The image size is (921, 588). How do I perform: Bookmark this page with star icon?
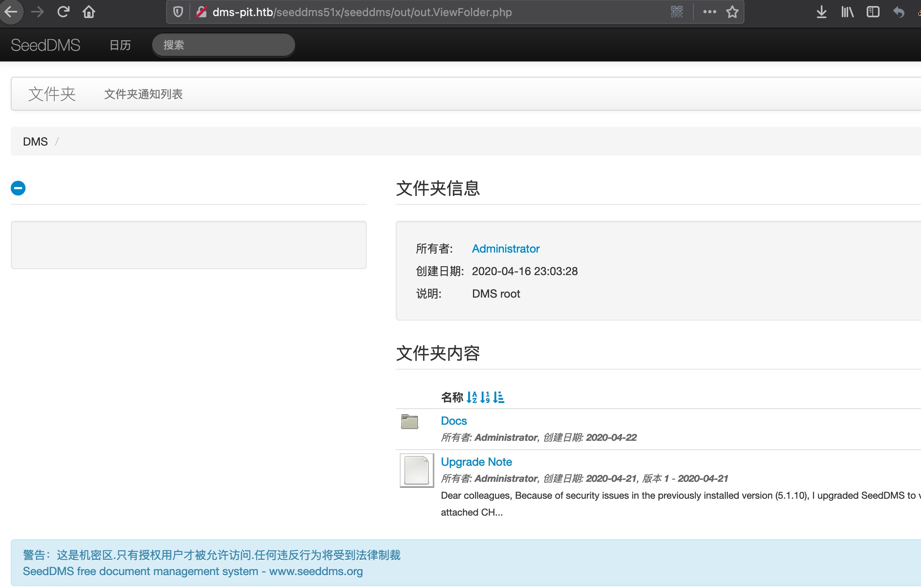tap(732, 12)
